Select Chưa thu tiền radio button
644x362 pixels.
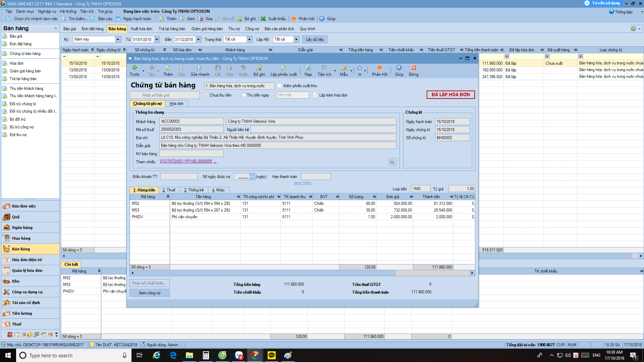[x=207, y=95]
